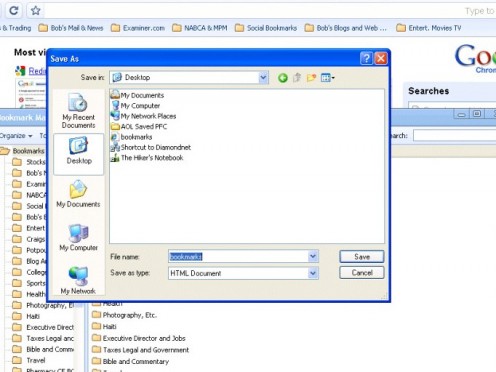496x372 pixels.
Task: Select My Documents in the file list
Action: [x=137, y=95]
